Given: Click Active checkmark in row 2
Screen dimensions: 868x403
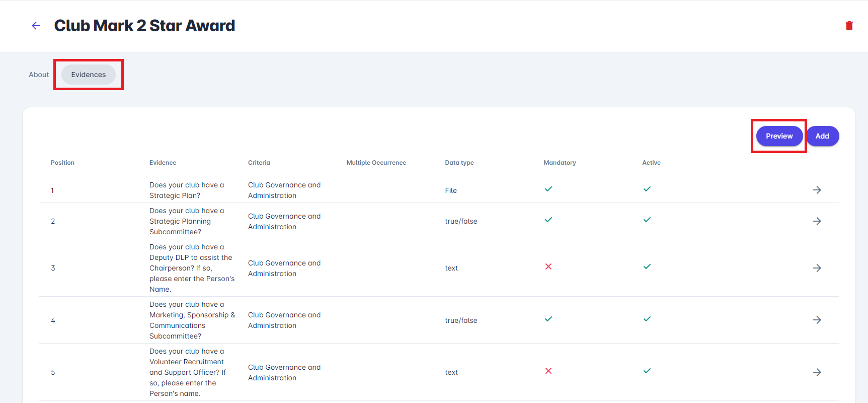Looking at the screenshot, I should pyautogui.click(x=647, y=220).
